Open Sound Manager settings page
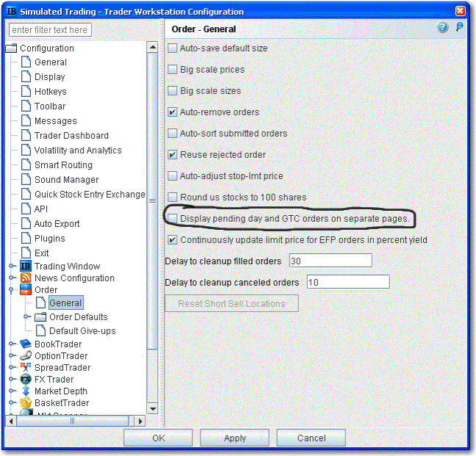 [x=66, y=180]
